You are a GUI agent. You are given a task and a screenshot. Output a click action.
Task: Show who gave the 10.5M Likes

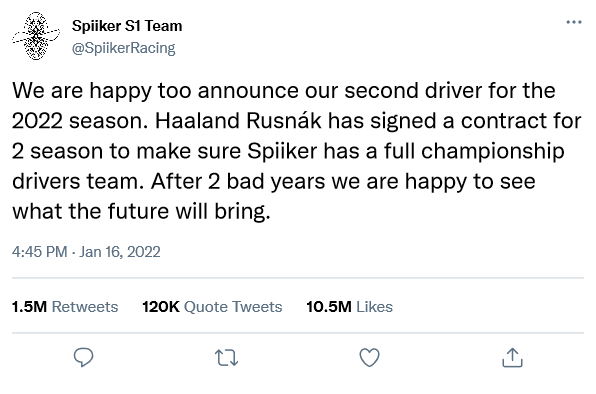click(349, 307)
